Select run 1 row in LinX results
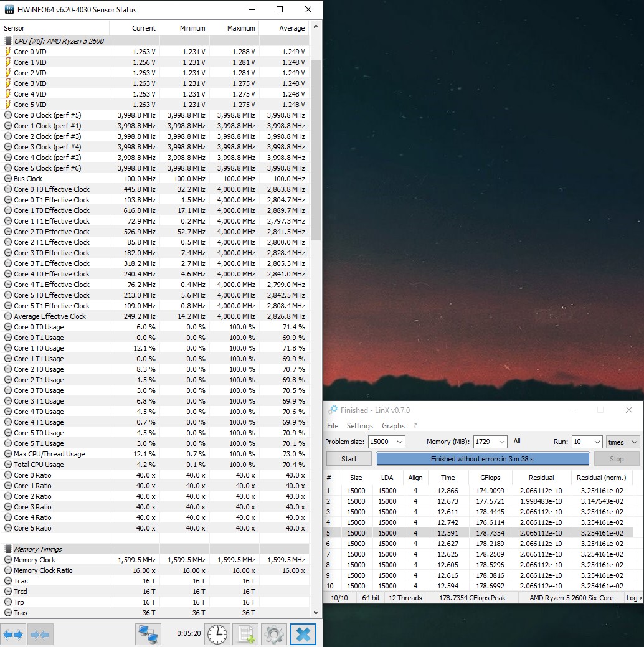Viewport: 644px width, 647px height. click(479, 491)
